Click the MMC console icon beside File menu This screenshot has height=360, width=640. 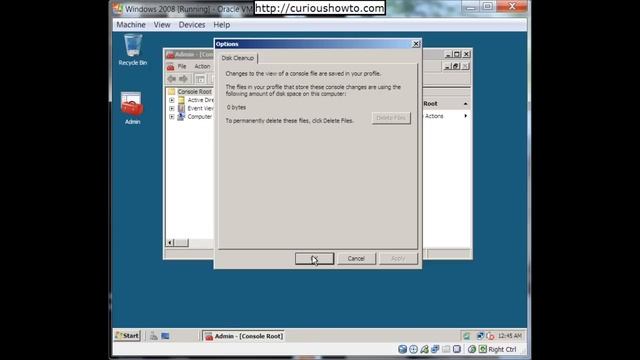(x=170, y=66)
